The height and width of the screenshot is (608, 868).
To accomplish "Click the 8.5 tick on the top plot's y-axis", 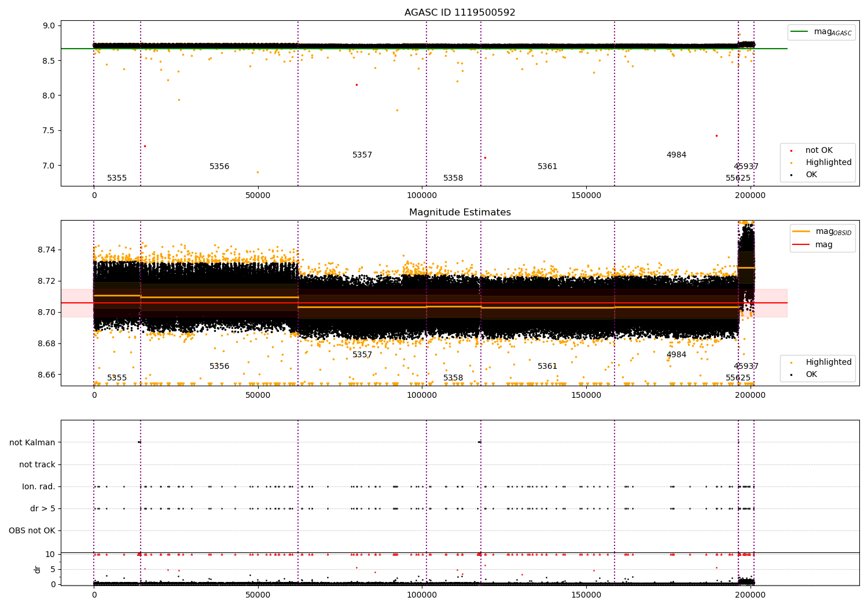I will tap(49, 61).
